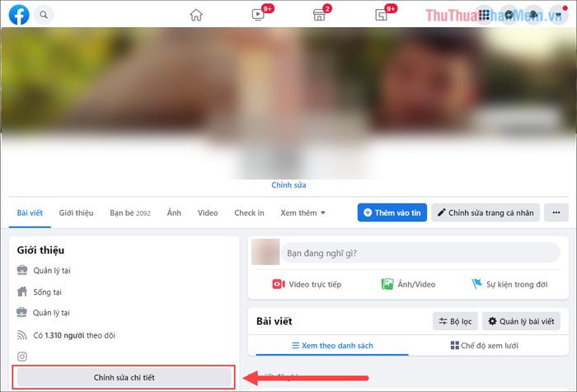Click the Chỉnh sửa link under profile photo

pyautogui.click(x=288, y=185)
